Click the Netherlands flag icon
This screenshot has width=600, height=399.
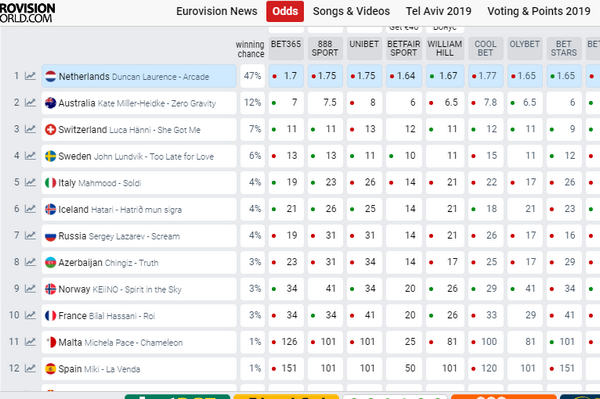click(x=51, y=76)
